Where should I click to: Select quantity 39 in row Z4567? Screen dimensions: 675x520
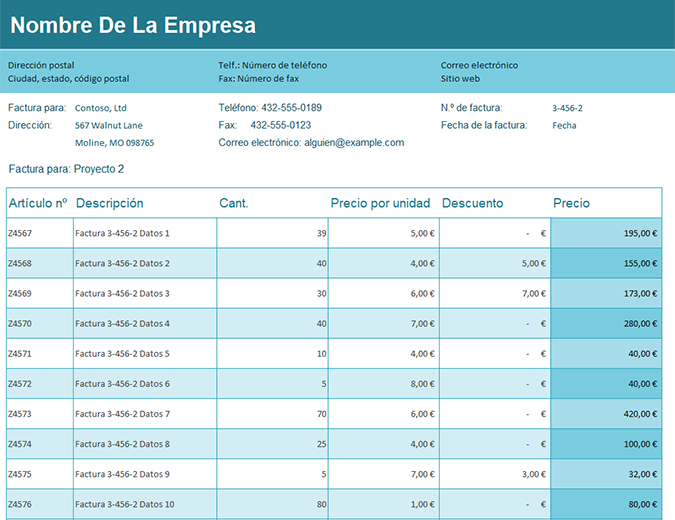[x=322, y=233]
